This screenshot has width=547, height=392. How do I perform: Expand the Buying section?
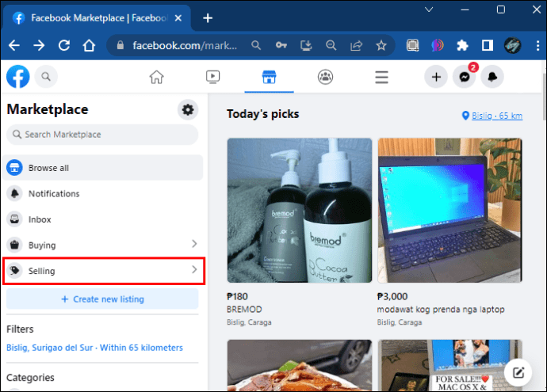(x=104, y=245)
